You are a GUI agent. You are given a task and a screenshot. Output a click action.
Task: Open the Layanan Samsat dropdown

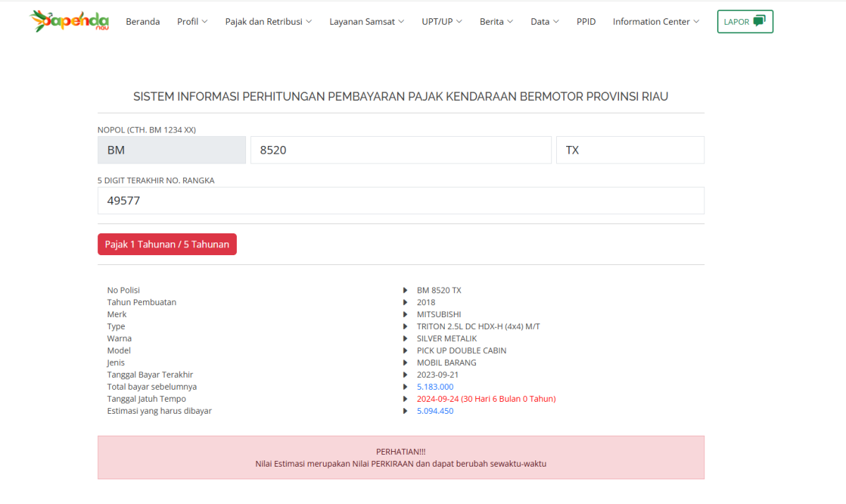click(x=367, y=22)
